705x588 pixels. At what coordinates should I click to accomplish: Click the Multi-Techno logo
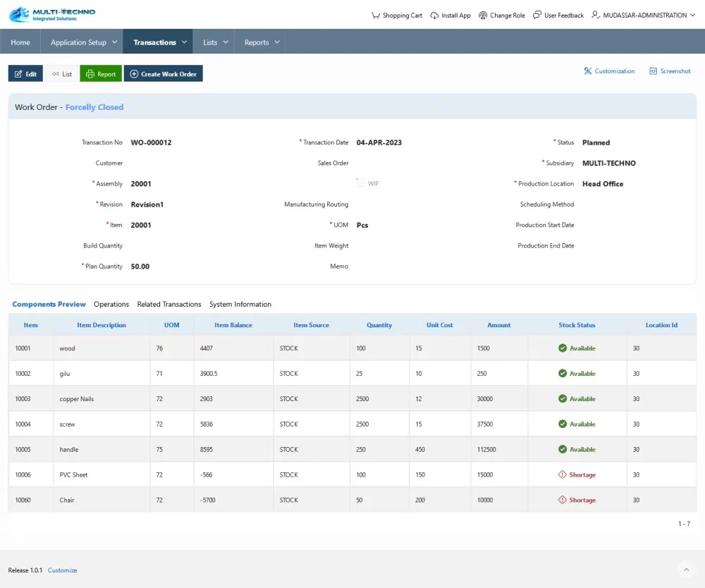tap(52, 14)
